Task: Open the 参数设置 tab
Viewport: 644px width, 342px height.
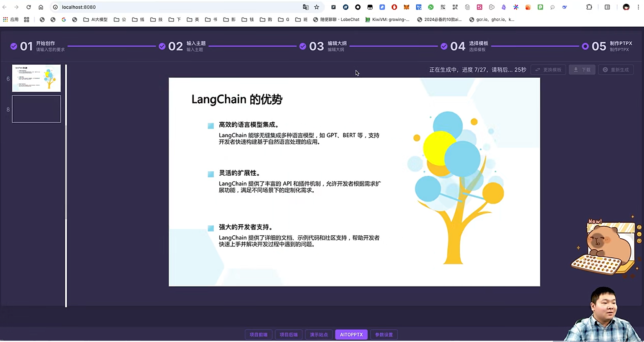Action: pos(384,334)
